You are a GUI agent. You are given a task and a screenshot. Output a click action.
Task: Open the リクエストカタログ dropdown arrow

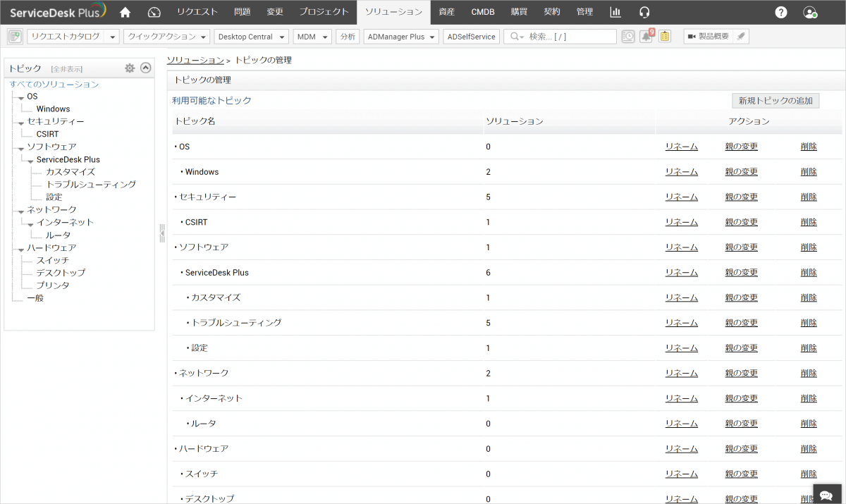click(x=112, y=37)
